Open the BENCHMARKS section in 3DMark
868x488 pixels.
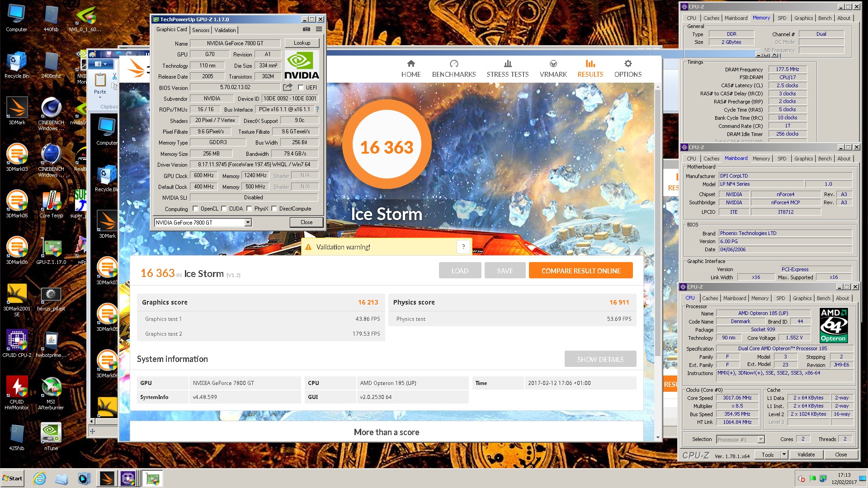453,69
